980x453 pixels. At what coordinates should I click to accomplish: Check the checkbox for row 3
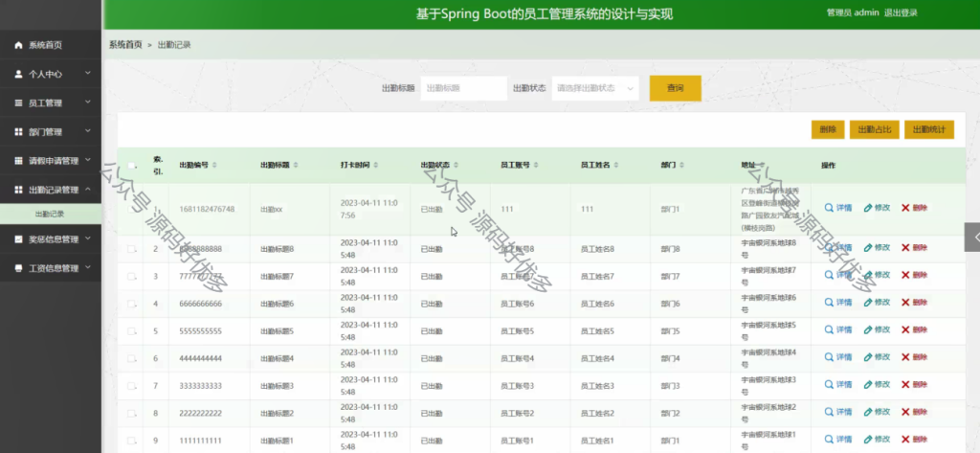click(131, 276)
